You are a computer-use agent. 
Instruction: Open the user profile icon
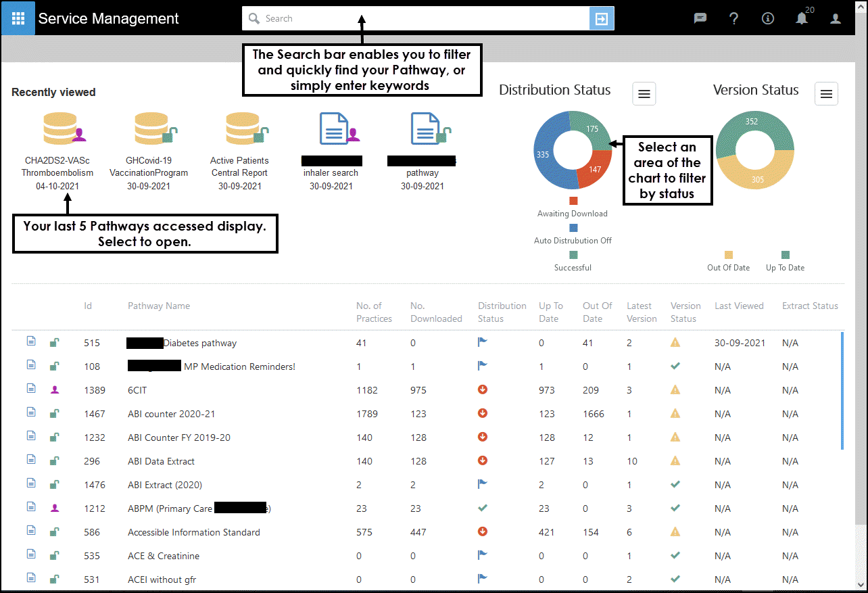click(836, 19)
